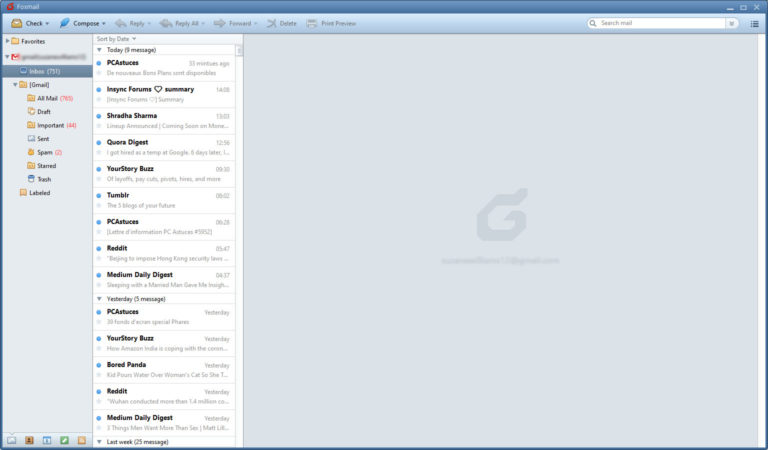Collapse the Yesterday message group

pyautogui.click(x=99, y=299)
